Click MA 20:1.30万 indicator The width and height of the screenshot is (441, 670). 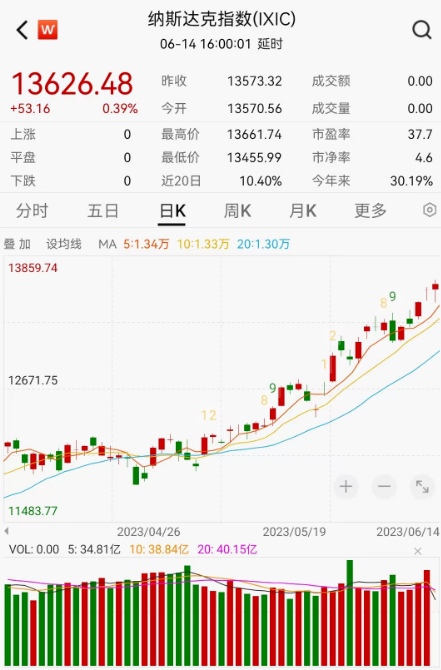263,244
